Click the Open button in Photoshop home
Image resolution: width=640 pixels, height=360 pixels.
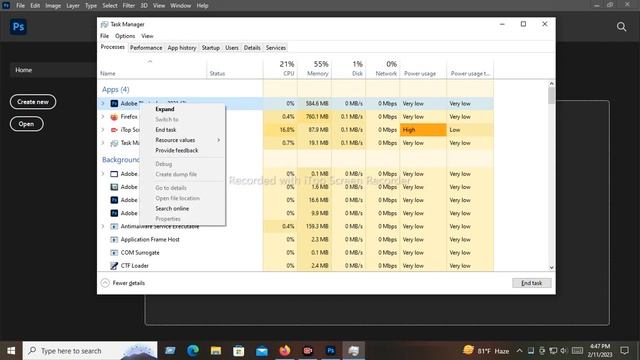[x=26, y=124]
